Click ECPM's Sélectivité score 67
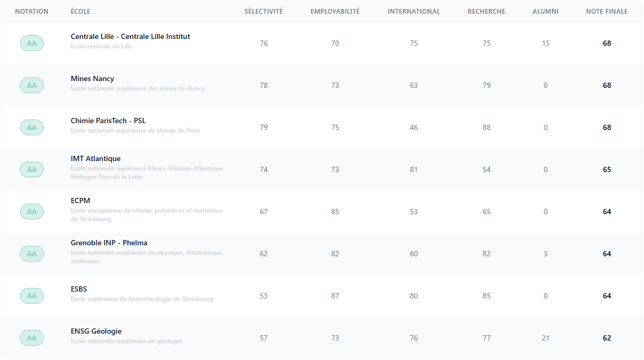The height and width of the screenshot is (360, 644). (264, 212)
